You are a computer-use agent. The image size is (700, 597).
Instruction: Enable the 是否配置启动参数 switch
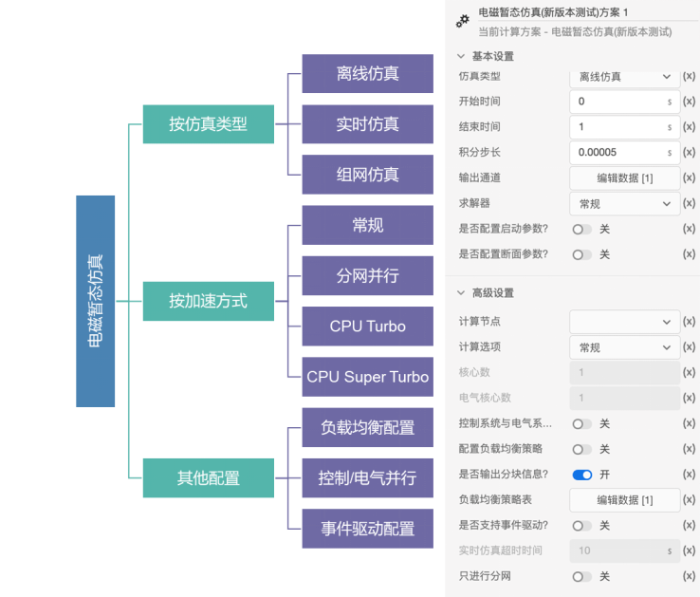pyautogui.click(x=581, y=229)
